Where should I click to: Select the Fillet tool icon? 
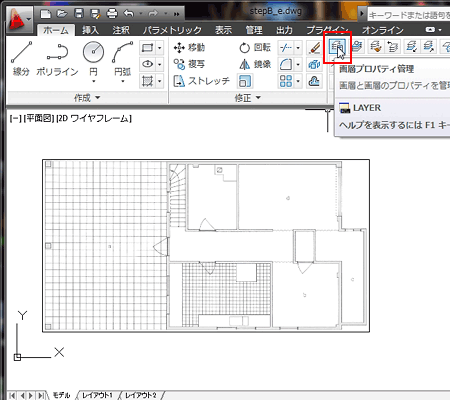click(x=286, y=64)
